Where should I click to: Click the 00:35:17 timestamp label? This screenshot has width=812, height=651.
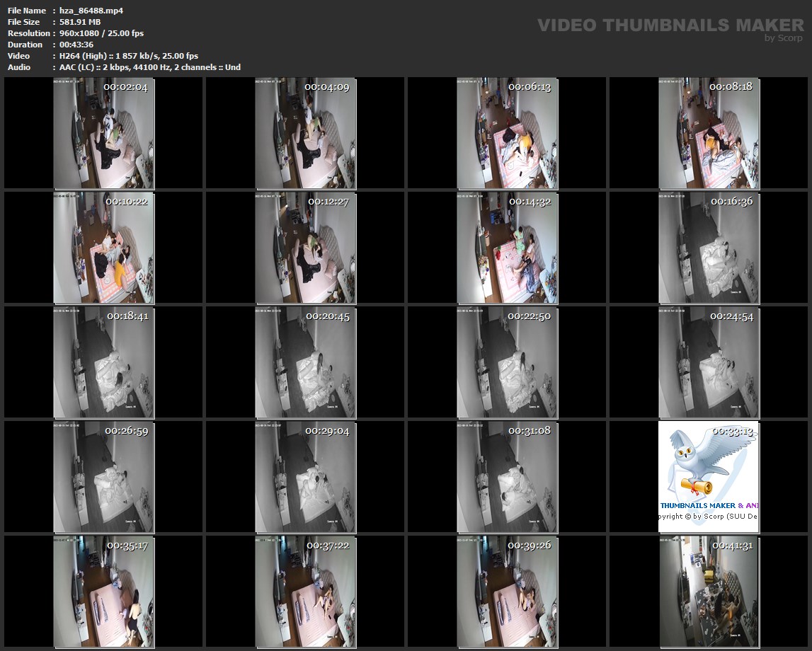click(127, 546)
